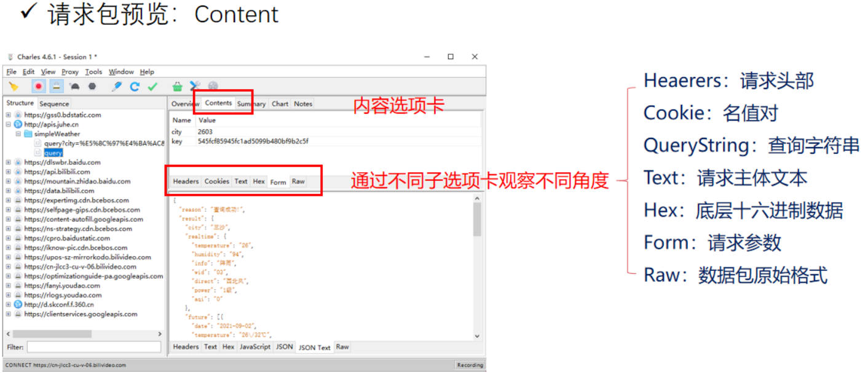Screen dimensions: 868x373
Task: Click the clientservices.googleapis.com lock icon
Action: (x=18, y=314)
